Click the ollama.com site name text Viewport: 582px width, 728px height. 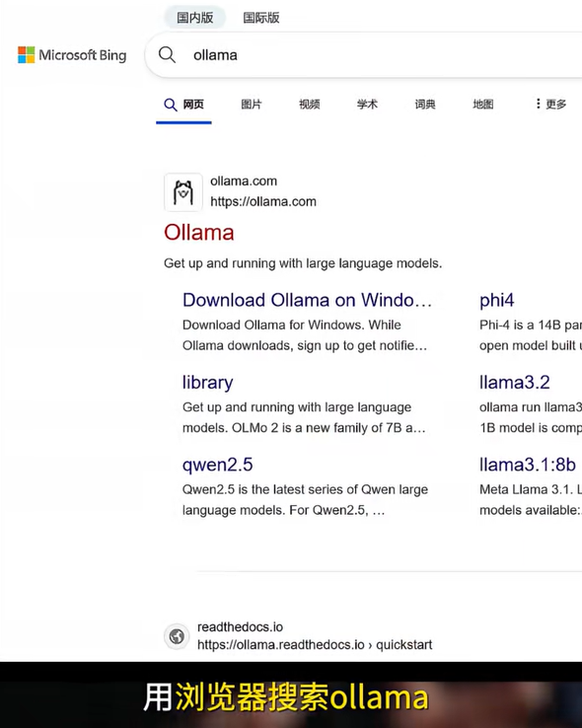(244, 181)
